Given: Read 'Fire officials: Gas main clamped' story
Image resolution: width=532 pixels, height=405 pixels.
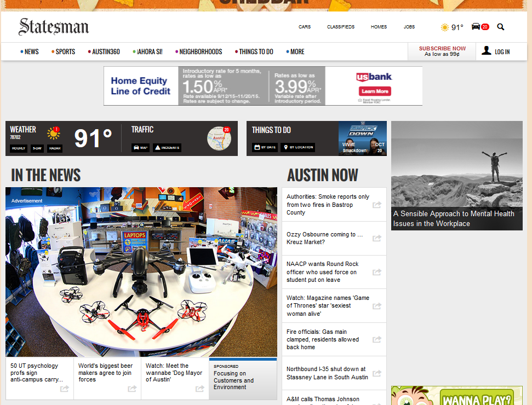Looking at the screenshot, I should click(322, 339).
